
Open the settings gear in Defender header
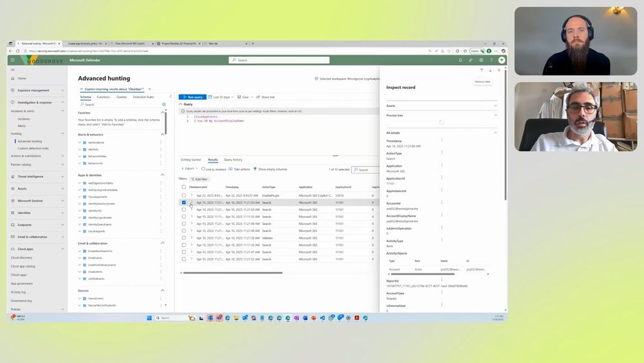click(x=481, y=60)
